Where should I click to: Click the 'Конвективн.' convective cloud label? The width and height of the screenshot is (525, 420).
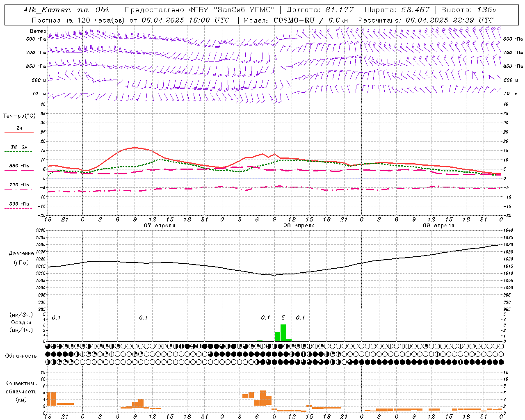point(21,383)
